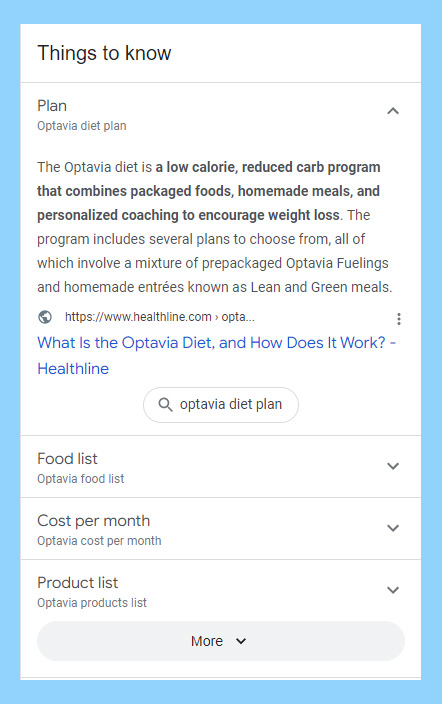The width and height of the screenshot is (442, 704).
Task: Open the Cost per month topic heading
Action: click(x=93, y=521)
